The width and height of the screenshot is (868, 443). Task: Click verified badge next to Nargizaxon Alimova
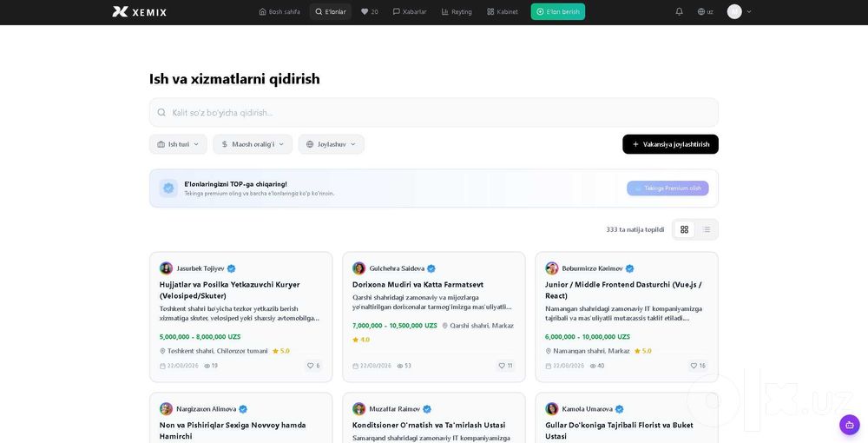coord(243,409)
